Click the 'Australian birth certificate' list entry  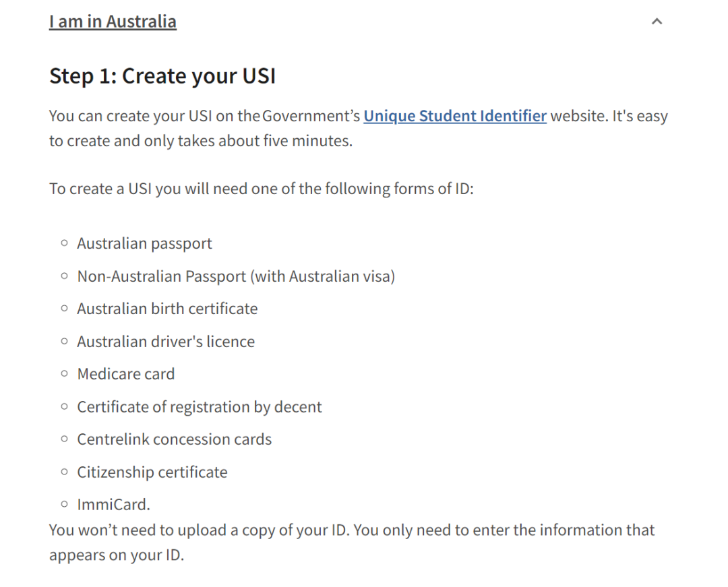click(167, 309)
